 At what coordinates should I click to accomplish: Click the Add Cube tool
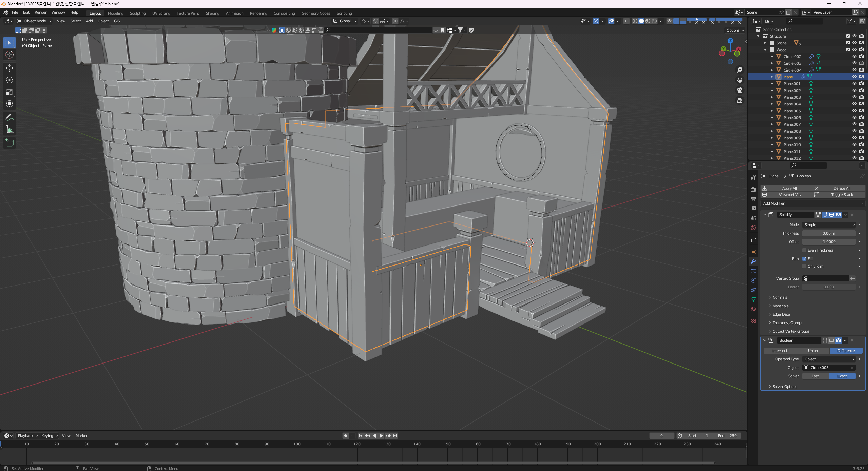(x=9, y=143)
